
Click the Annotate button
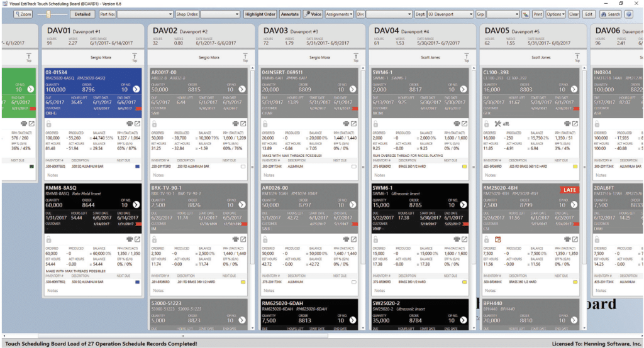pos(289,14)
